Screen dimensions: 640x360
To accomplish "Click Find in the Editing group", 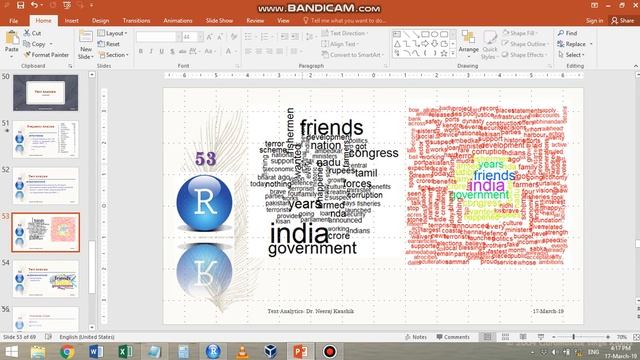I will click(567, 33).
